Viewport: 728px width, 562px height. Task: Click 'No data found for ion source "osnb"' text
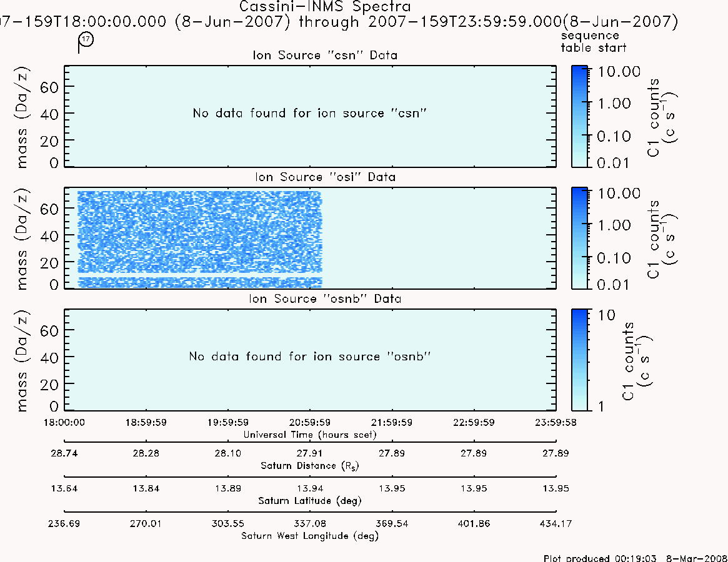[x=310, y=357]
